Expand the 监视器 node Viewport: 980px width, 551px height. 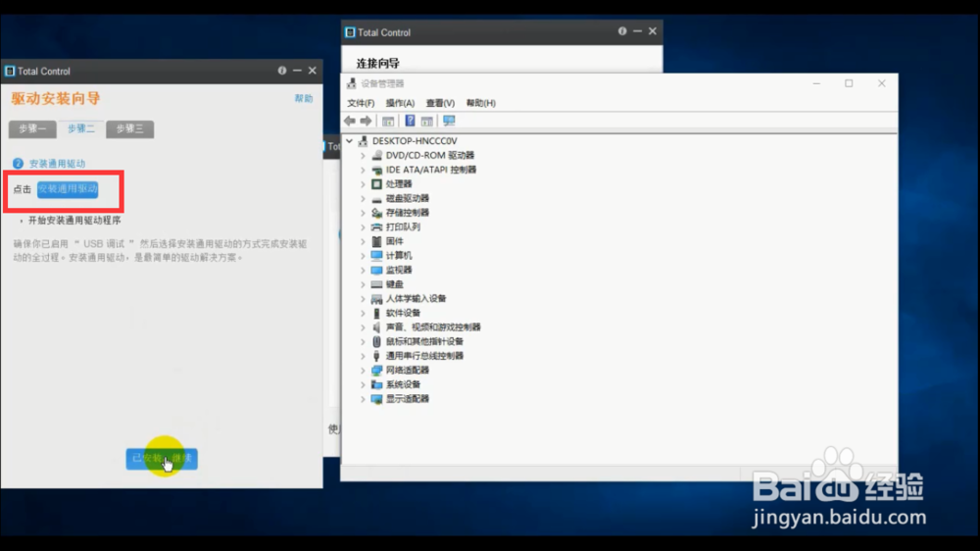(364, 270)
